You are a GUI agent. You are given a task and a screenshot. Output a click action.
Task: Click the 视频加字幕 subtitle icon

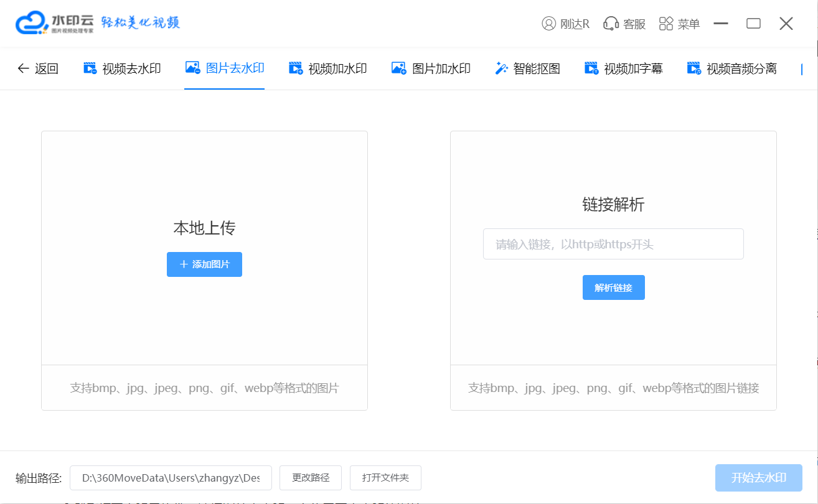(591, 68)
